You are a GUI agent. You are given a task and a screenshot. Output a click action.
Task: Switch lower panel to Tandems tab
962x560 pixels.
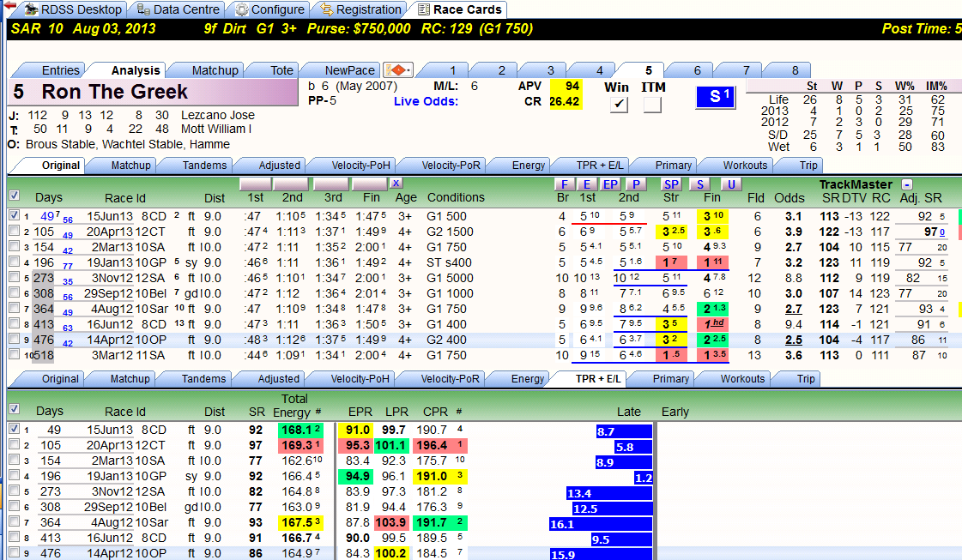coord(203,378)
